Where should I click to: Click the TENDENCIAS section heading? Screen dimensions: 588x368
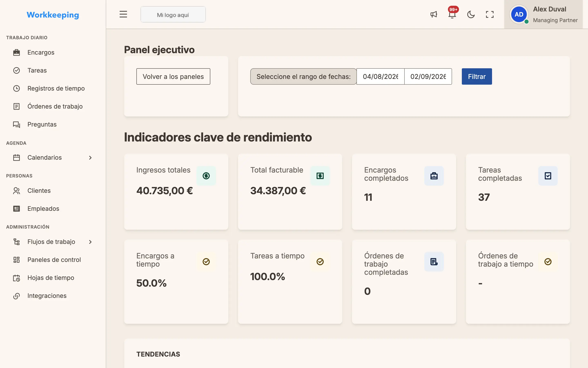158,354
